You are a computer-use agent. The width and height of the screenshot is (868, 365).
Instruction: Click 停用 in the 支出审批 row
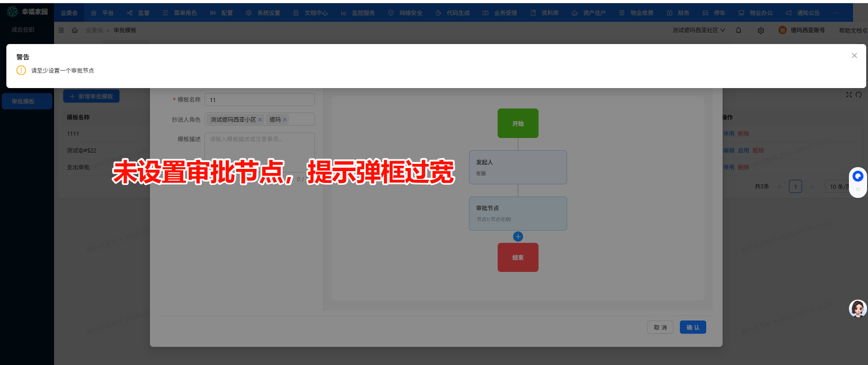tap(729, 167)
